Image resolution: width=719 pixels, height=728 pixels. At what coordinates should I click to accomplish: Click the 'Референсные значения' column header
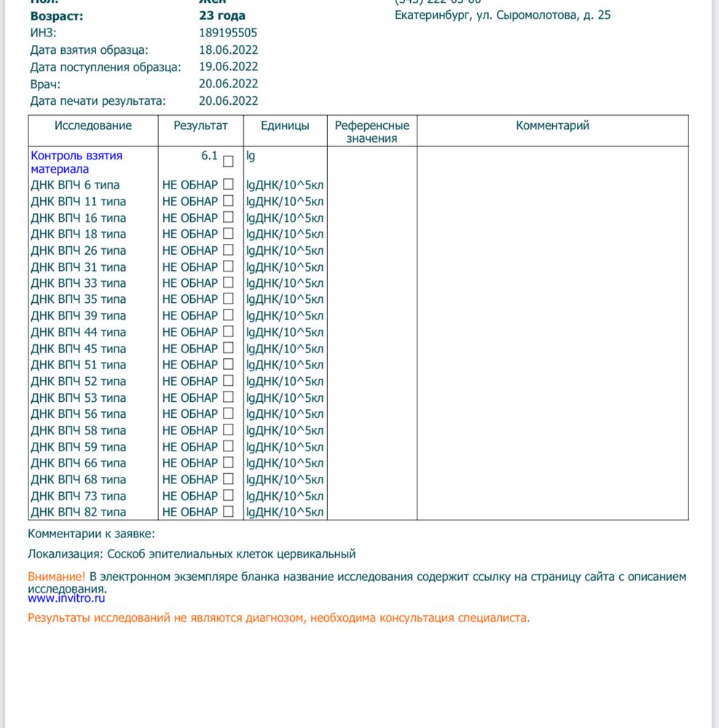point(372,132)
